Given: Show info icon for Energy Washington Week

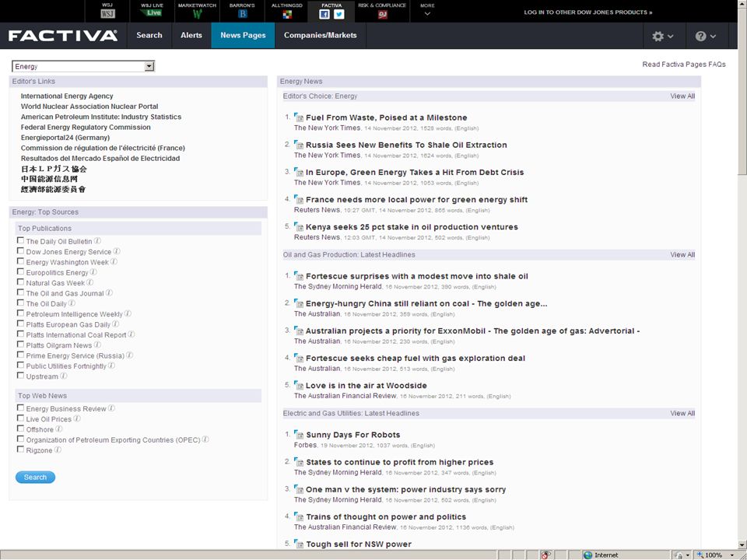Looking at the screenshot, I should point(114,262).
